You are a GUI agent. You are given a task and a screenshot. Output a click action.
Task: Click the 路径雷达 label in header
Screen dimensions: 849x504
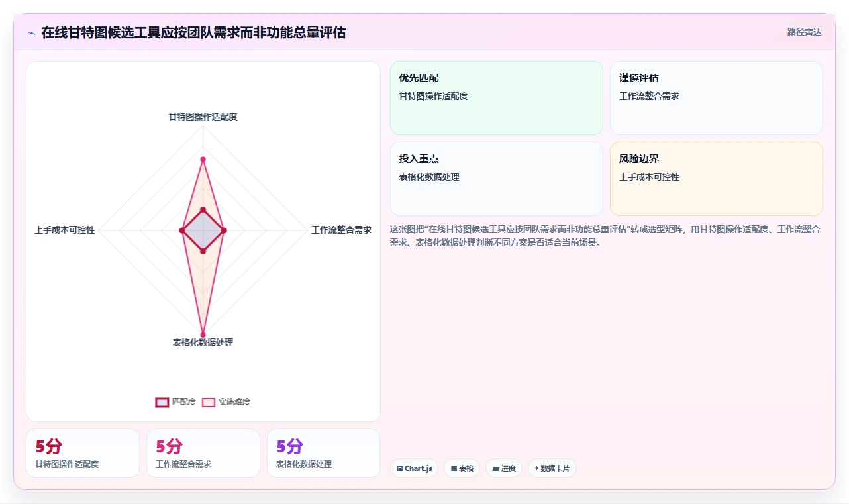(805, 32)
